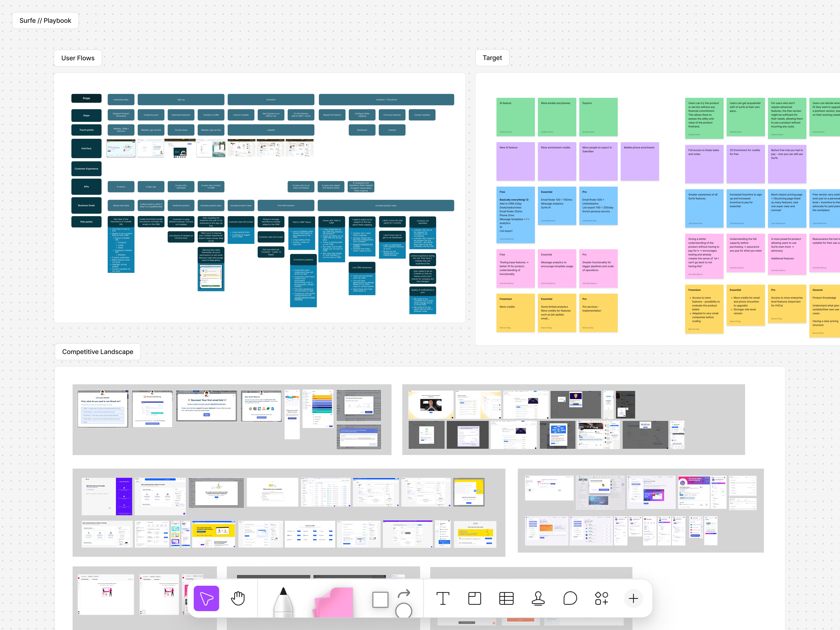Screen dimensions: 840x630
Task: Open the 'Let's get started!' Streak screenshot
Action: pyautogui.click(x=103, y=409)
